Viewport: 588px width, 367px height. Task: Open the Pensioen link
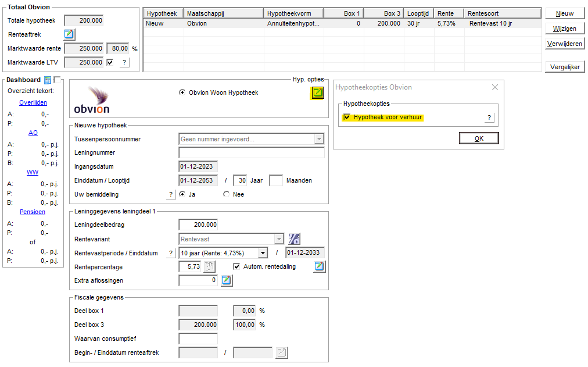coord(33,212)
